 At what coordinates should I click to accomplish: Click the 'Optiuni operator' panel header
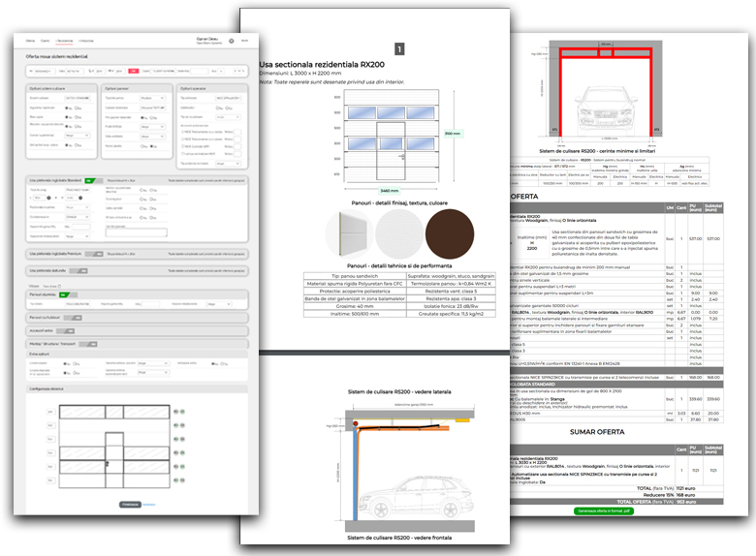point(212,89)
